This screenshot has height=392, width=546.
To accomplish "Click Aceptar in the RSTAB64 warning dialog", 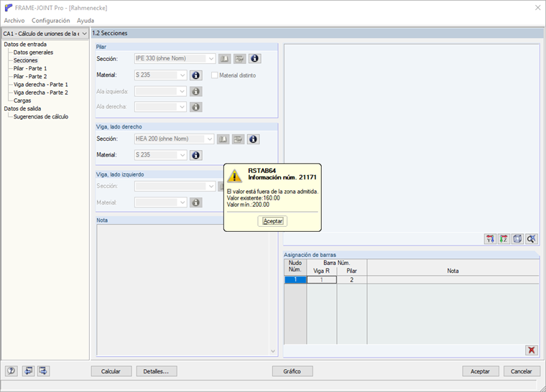I will [x=273, y=221].
